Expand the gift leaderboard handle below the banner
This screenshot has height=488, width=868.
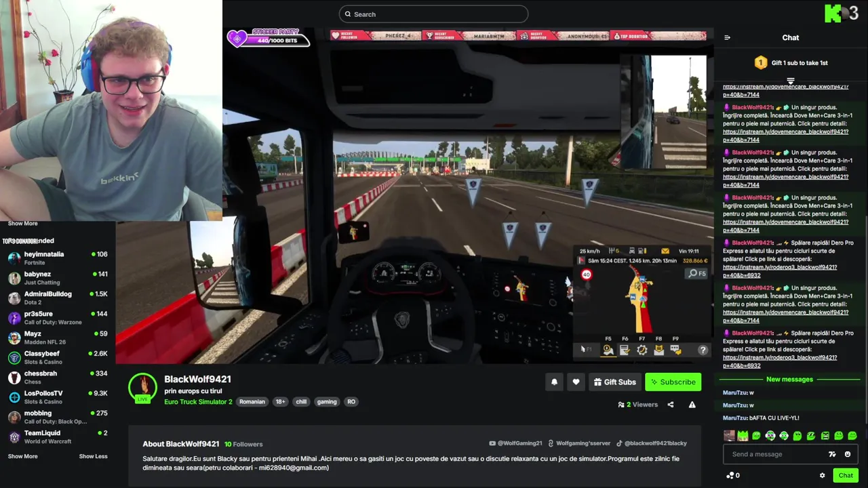791,81
